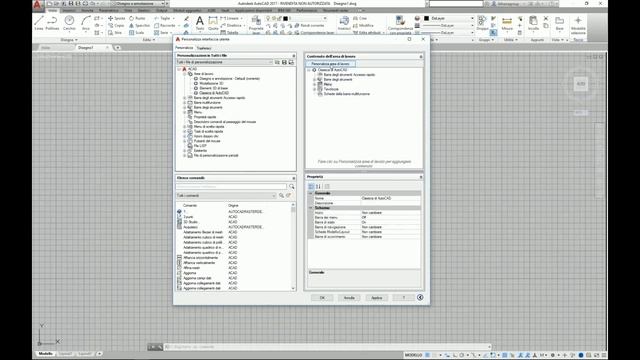640x360 pixels.
Task: Click the Personalizza area di lavoro button
Action: 331,64
